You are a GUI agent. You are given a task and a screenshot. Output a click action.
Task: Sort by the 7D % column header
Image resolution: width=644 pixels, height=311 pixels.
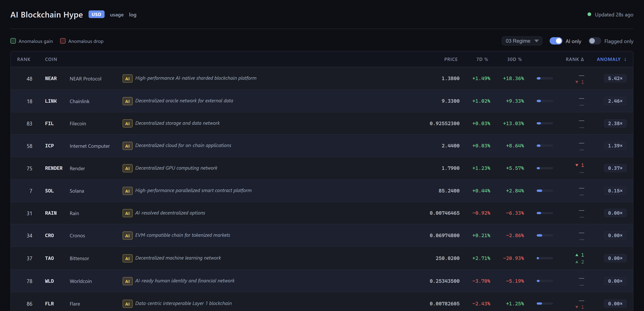tap(482, 59)
